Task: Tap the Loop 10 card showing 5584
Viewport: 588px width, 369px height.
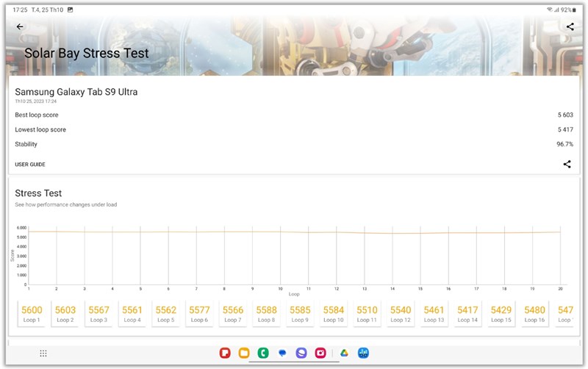Action: click(x=334, y=314)
